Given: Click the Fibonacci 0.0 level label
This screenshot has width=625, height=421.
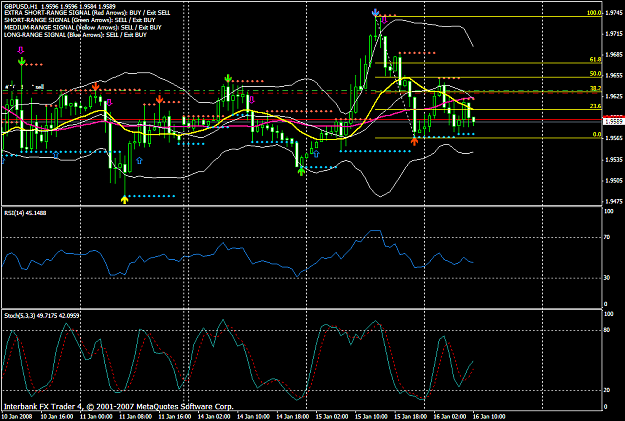Looking at the screenshot, I should pos(597,134).
